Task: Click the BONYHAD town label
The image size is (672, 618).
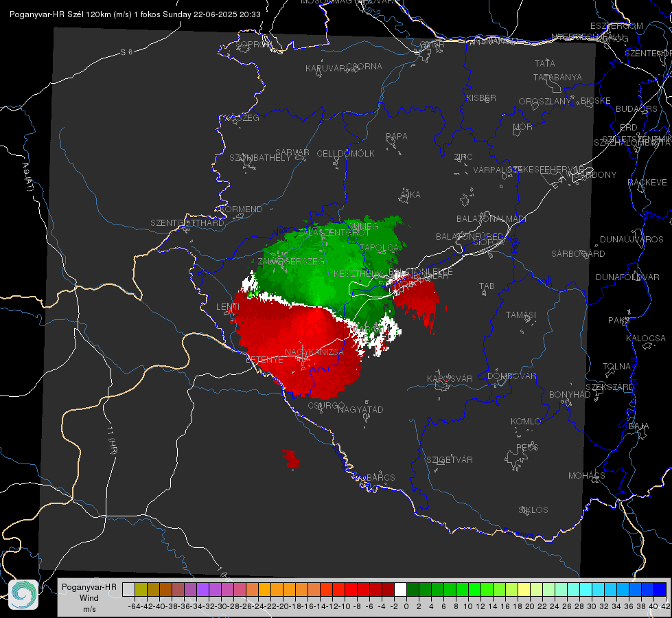Action: tap(570, 395)
